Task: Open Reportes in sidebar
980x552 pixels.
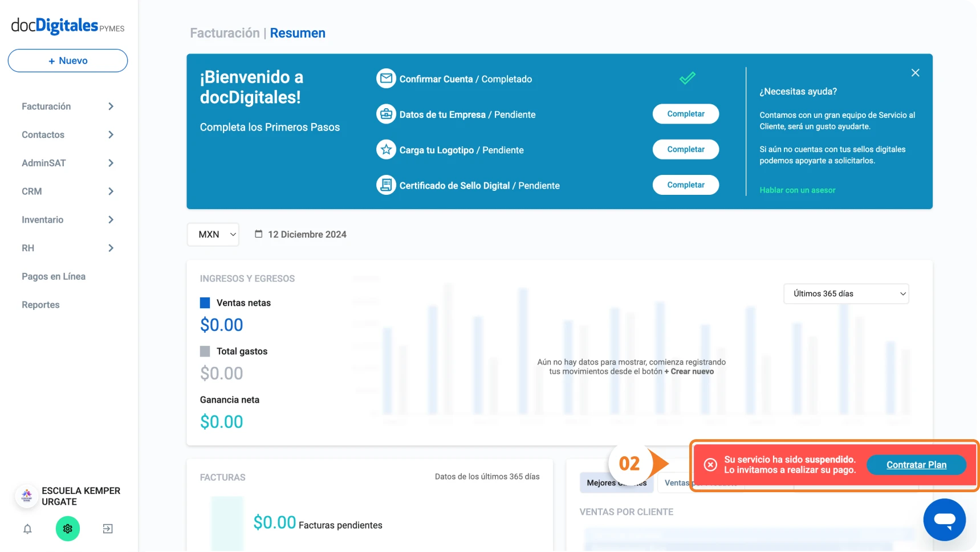Action: (40, 305)
